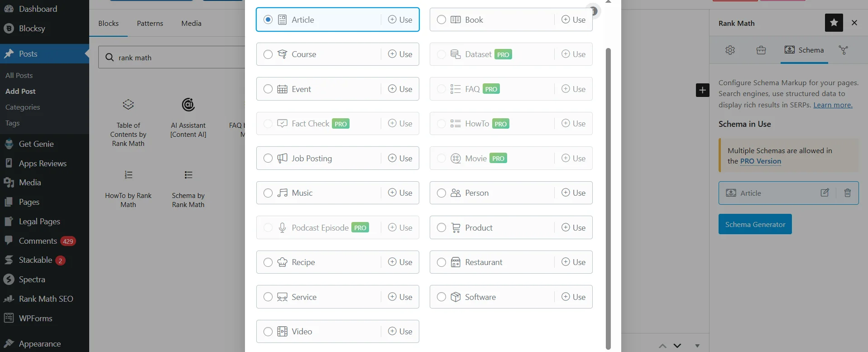Click the Recipe chef hat icon
The height and width of the screenshot is (352, 868).
[x=282, y=262]
